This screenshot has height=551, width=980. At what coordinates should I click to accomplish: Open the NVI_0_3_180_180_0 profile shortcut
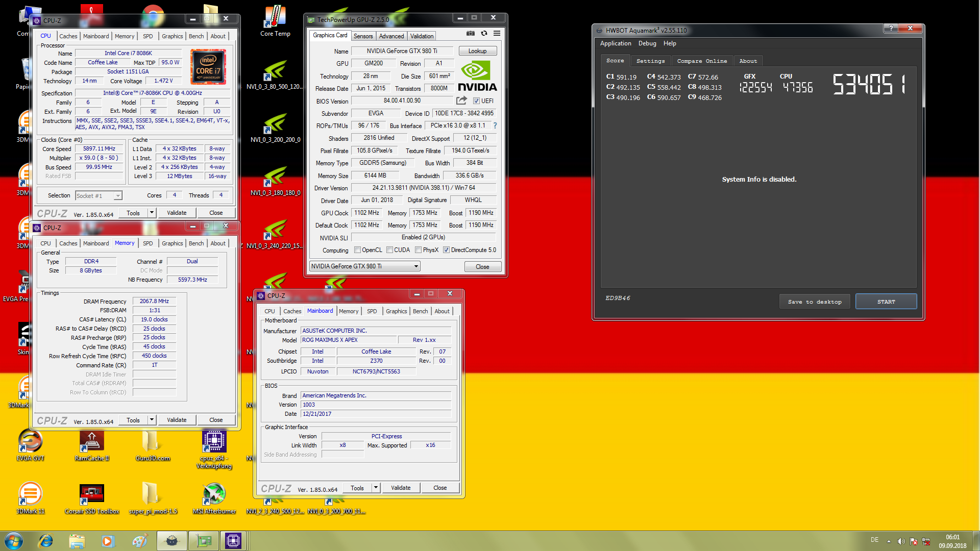(x=275, y=181)
